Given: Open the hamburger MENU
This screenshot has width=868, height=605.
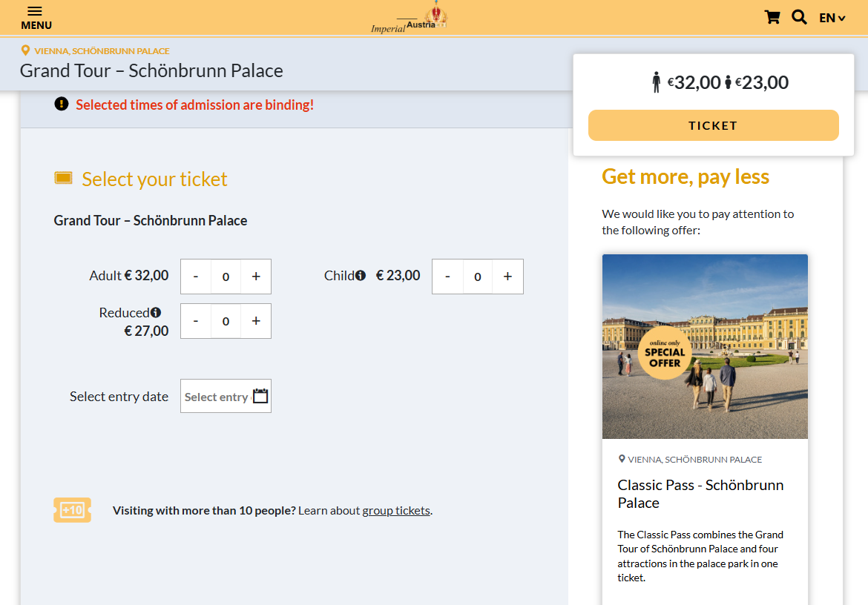Looking at the screenshot, I should click(x=36, y=18).
